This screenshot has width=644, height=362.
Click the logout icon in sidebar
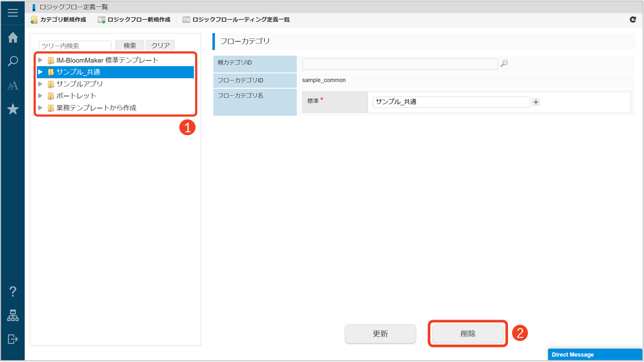(x=13, y=339)
